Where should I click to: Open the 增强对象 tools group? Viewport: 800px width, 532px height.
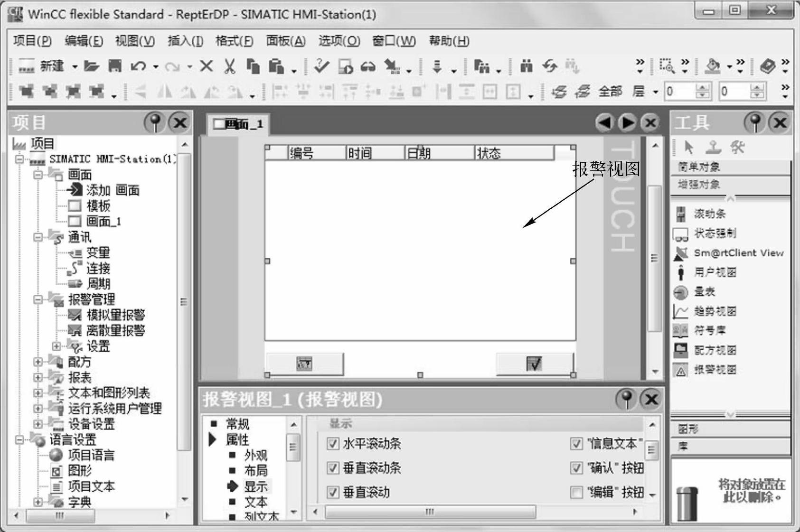(730, 185)
